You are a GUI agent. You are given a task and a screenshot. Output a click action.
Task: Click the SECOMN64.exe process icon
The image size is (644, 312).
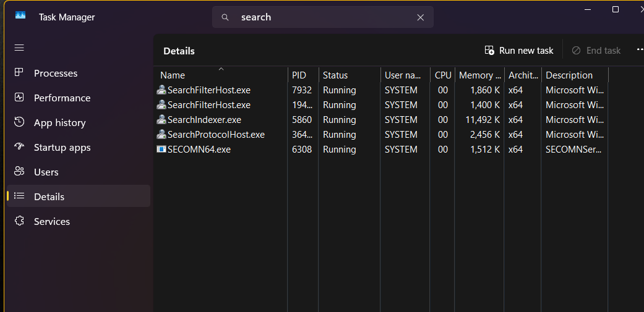click(161, 150)
